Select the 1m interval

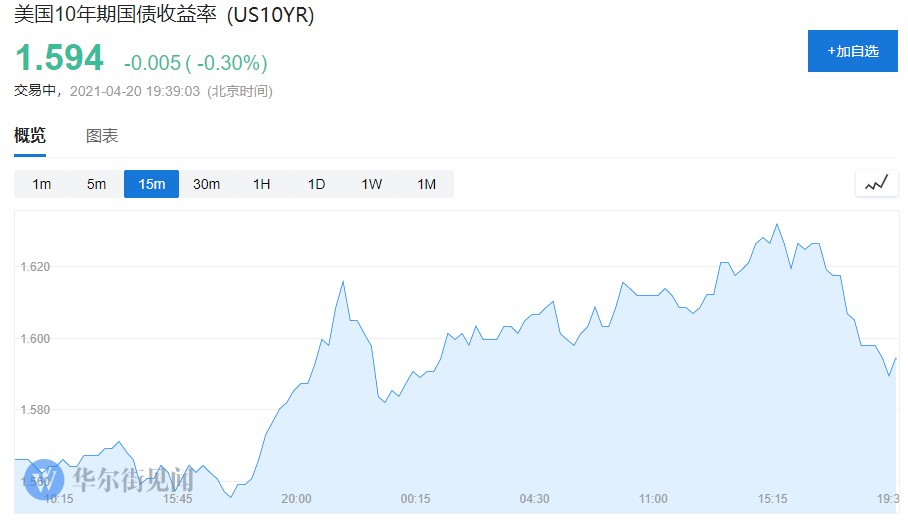coord(41,184)
